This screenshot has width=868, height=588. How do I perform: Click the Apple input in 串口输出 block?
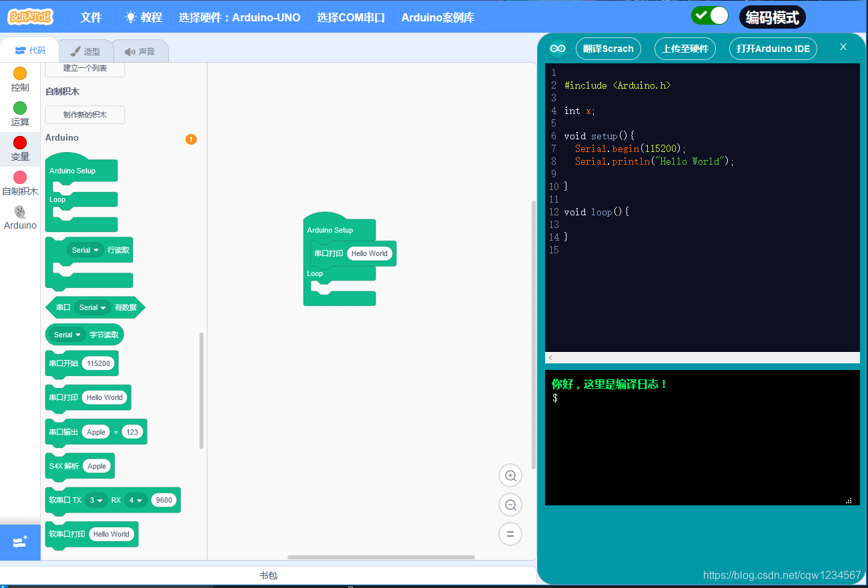coord(96,432)
